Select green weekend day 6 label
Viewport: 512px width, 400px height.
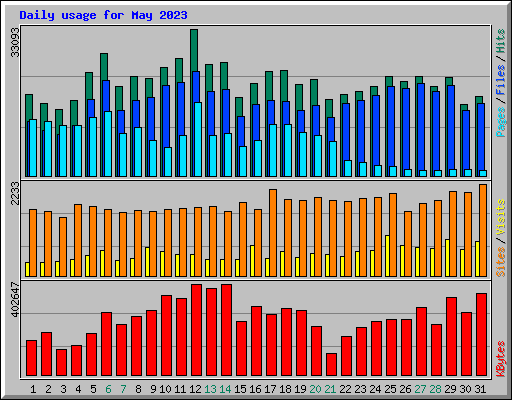tap(108, 389)
